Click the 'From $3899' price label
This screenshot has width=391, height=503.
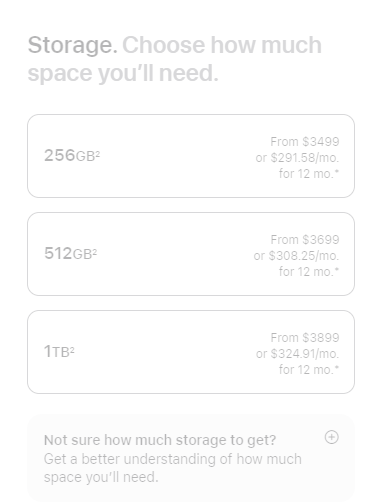click(x=305, y=338)
